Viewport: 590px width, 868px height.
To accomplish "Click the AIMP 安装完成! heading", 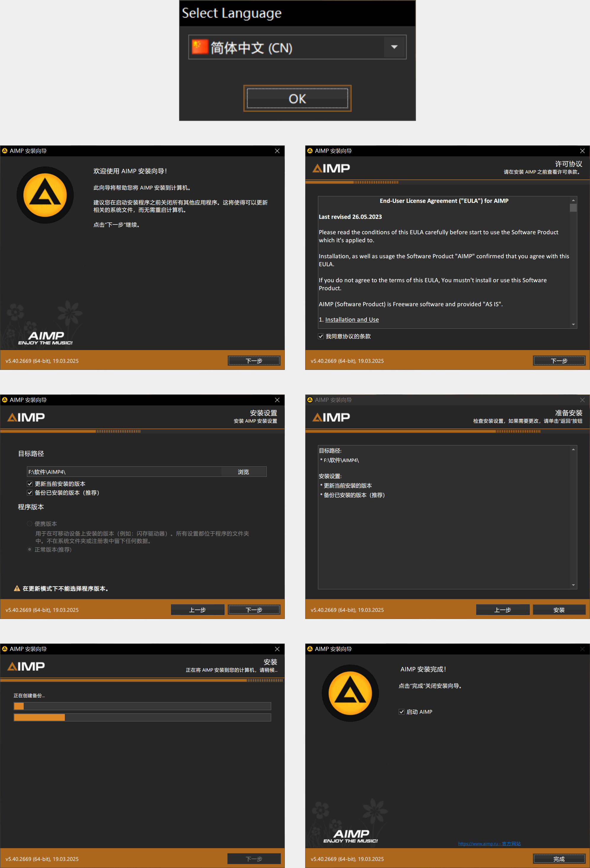I will (x=423, y=669).
